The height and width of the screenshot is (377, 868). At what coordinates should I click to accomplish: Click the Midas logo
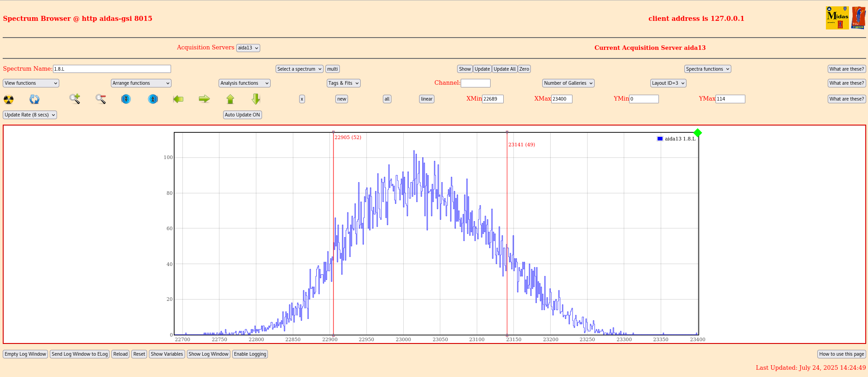pos(837,18)
